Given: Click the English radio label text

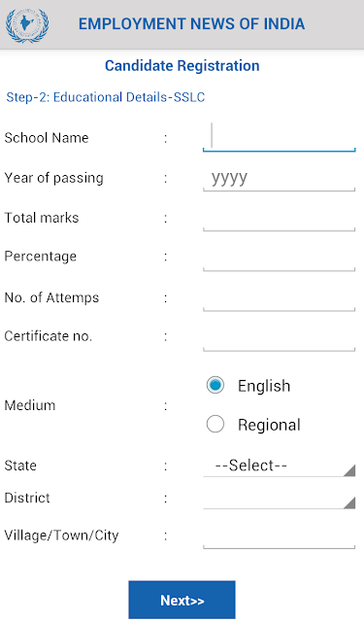Looking at the screenshot, I should pos(264,386).
